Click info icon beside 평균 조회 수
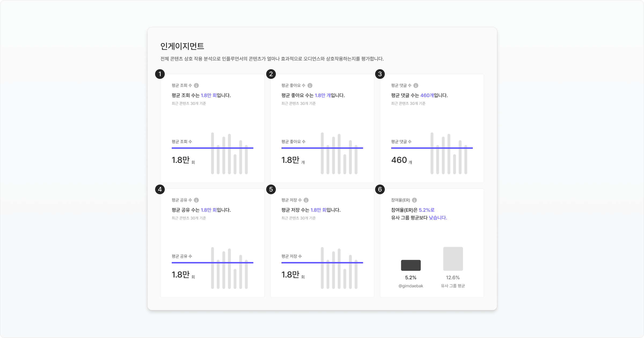Image resolution: width=644 pixels, height=338 pixels. click(196, 86)
